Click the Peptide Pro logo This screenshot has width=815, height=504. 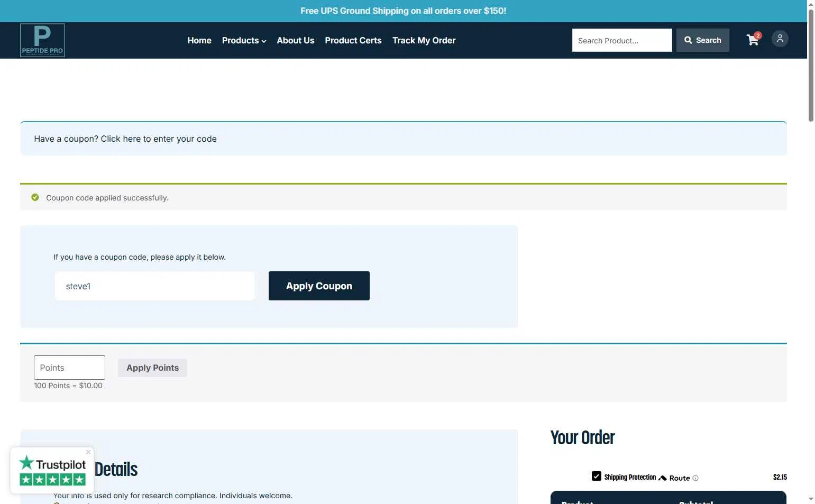point(42,40)
